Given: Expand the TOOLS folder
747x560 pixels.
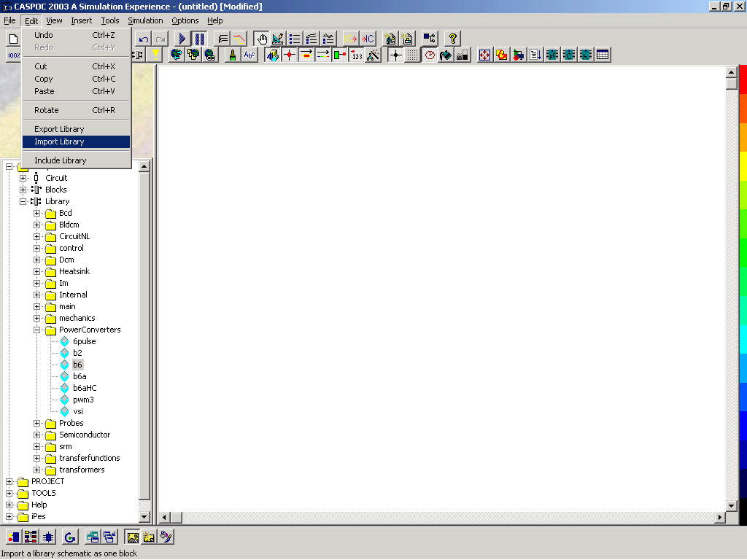Looking at the screenshot, I should 9,494.
